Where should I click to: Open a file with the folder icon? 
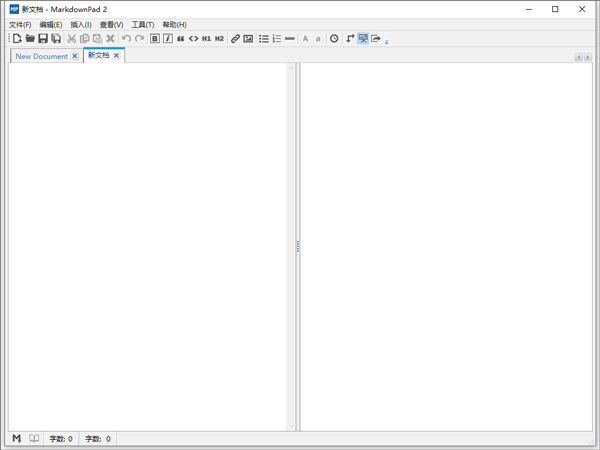30,39
